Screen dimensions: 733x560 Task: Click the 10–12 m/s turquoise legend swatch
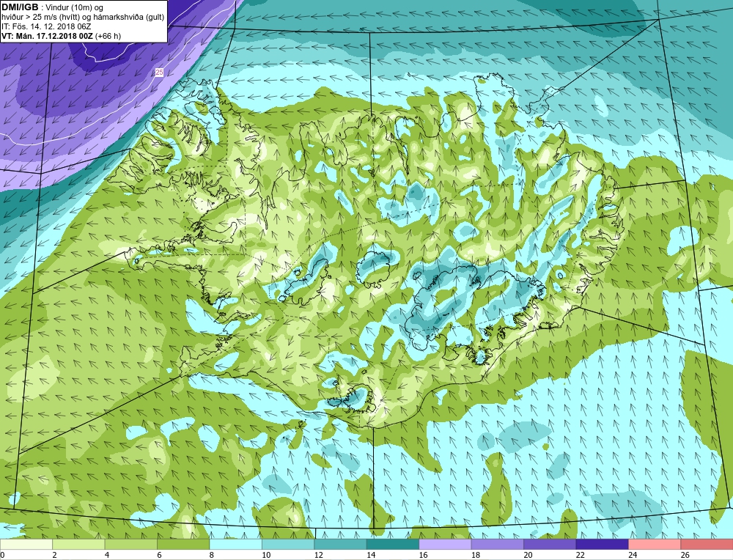[x=288, y=544]
